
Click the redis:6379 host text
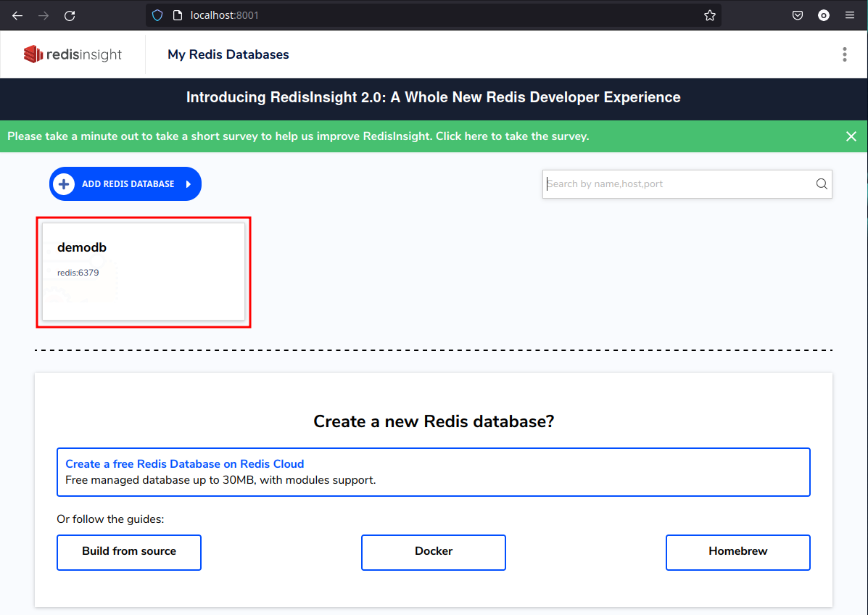point(78,273)
